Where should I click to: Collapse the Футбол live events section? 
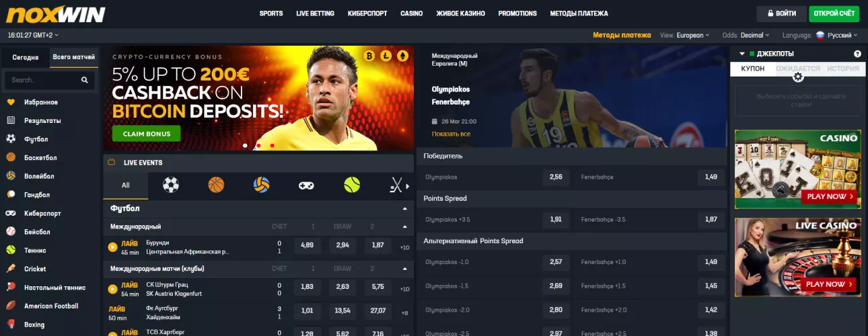tap(405, 209)
